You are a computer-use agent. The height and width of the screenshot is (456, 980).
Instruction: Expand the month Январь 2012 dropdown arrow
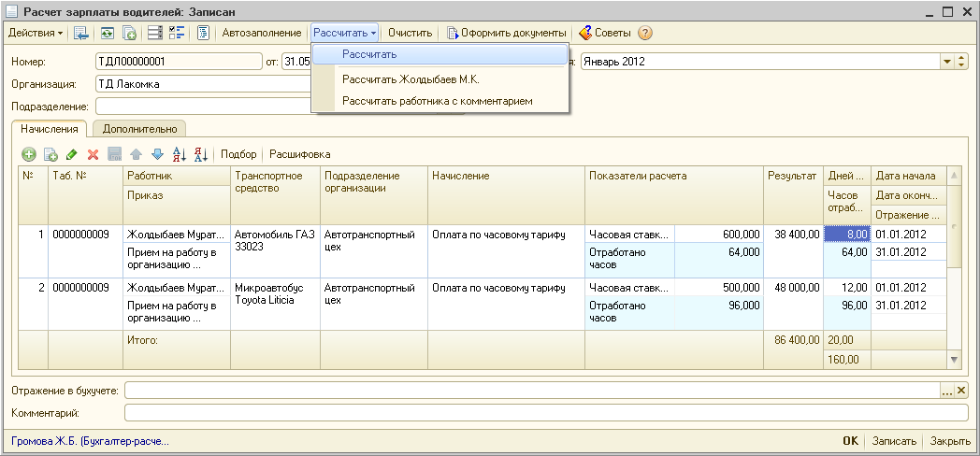[947, 62]
